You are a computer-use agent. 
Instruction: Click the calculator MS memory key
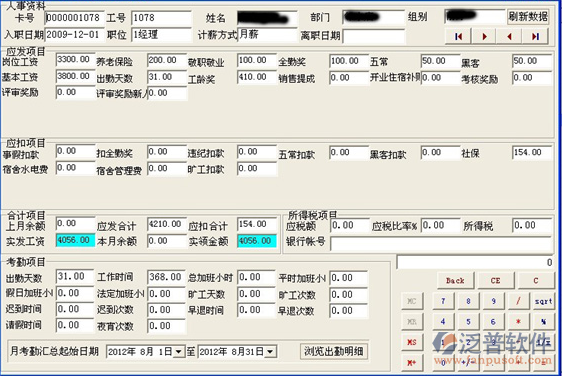pos(412,342)
